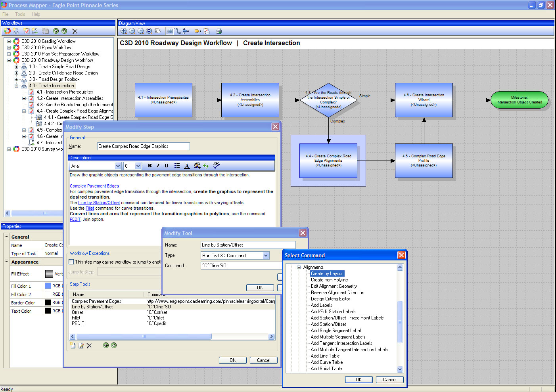The width and height of the screenshot is (556, 392).
Task: Click the Border Color black swatch
Action: (x=48, y=302)
